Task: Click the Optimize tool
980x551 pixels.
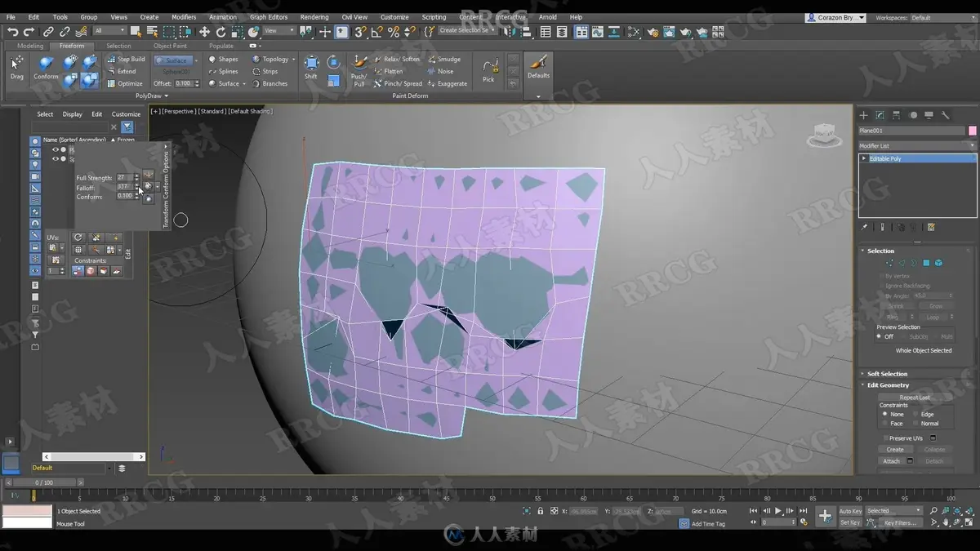Action: [x=125, y=83]
